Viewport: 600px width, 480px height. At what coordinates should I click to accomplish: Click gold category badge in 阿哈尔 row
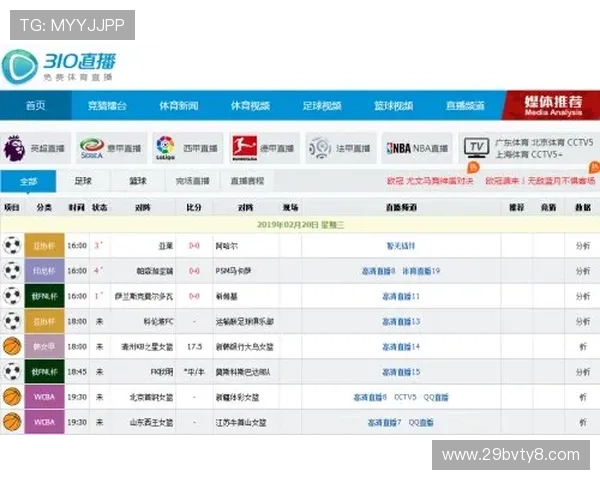pos(44,245)
